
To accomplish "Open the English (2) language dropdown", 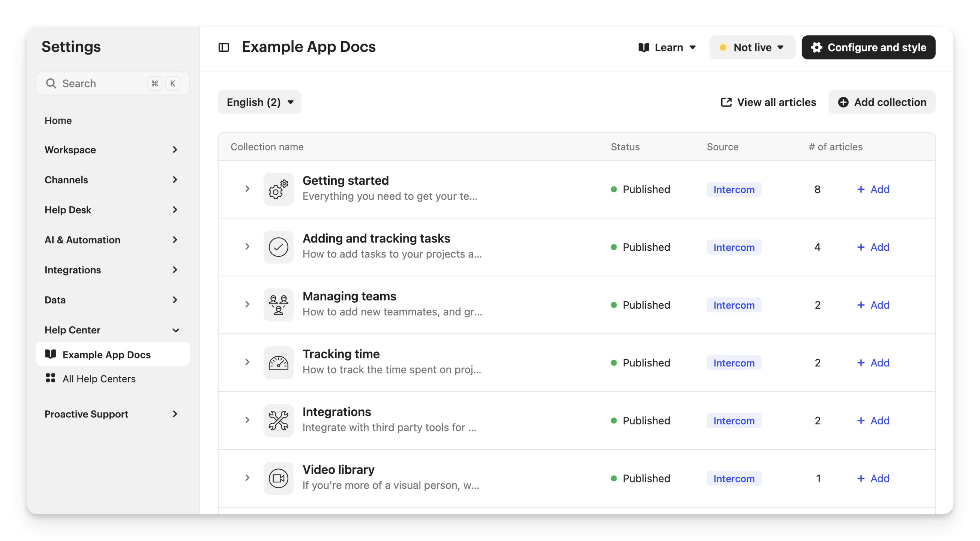I will pos(260,102).
